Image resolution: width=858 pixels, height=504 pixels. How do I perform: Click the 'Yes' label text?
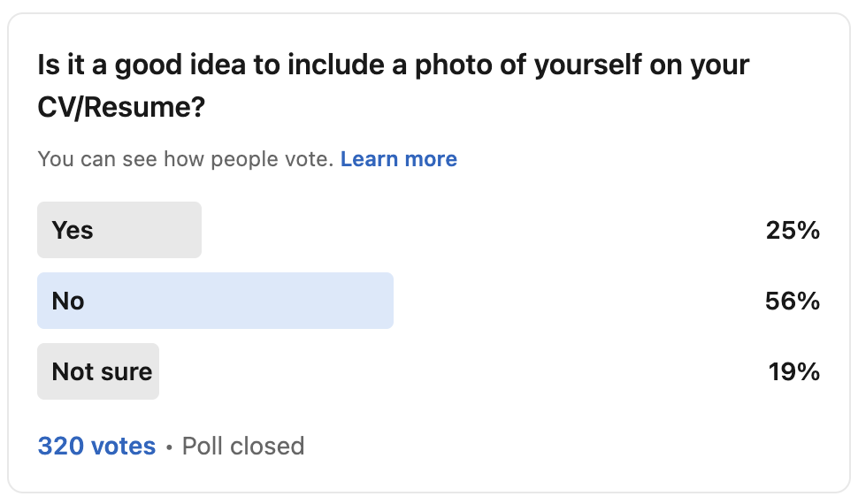[73, 230]
